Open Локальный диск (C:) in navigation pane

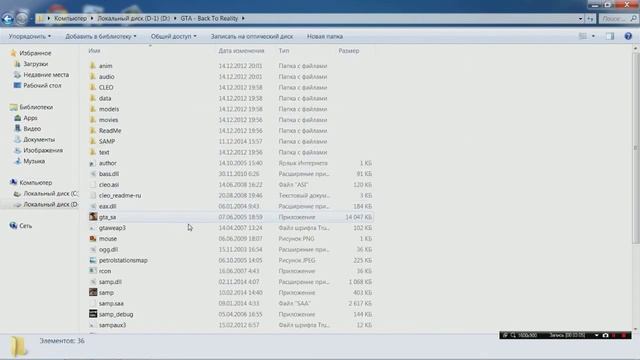tap(50, 193)
